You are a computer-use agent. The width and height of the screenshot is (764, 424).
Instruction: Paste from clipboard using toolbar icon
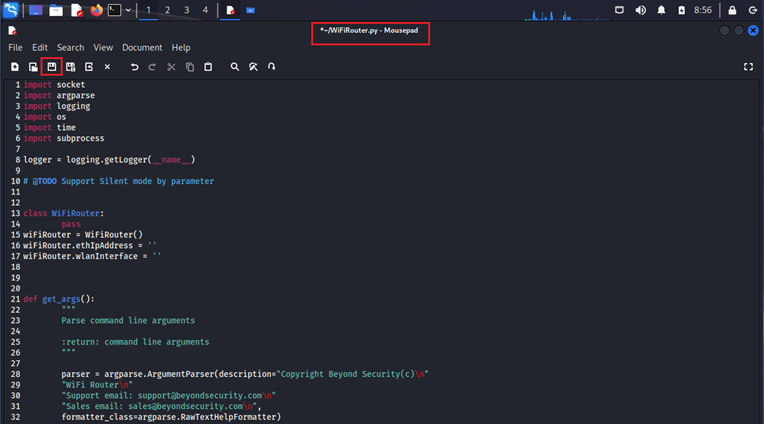[208, 67]
